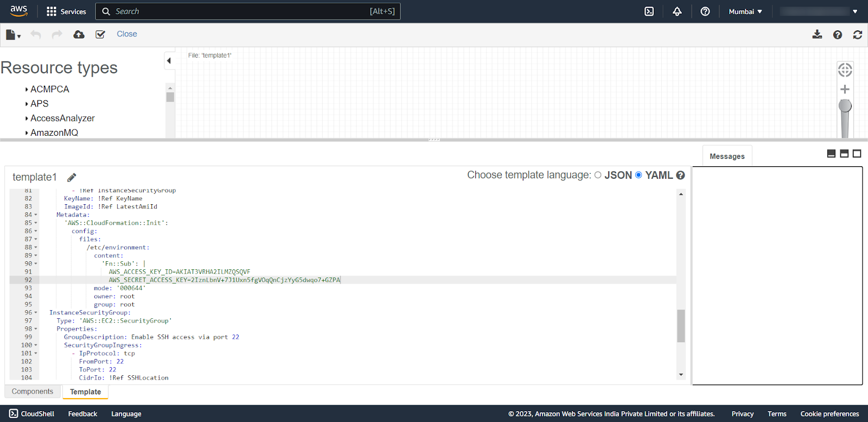The image size is (868, 422).
Task: Click the editor scroll-up arrow
Action: click(681, 194)
